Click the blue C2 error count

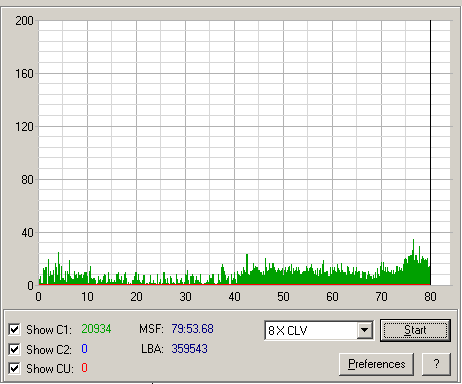[x=84, y=349]
